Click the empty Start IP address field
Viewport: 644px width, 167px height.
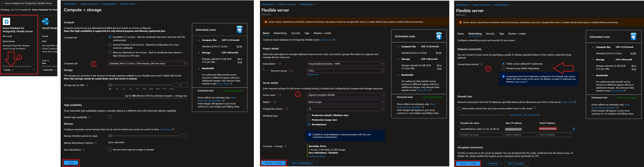(x=520, y=135)
